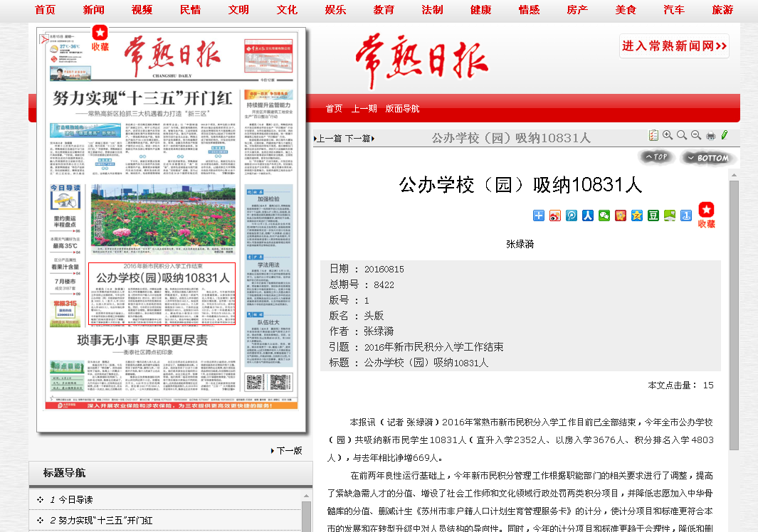
Task: Share article to Sina Weibo
Action: tap(555, 216)
